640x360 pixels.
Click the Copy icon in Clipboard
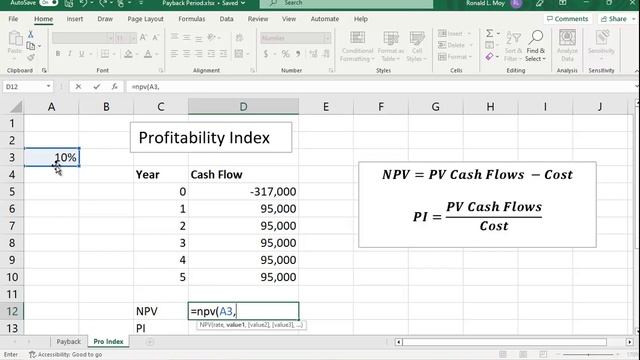pos(31,46)
